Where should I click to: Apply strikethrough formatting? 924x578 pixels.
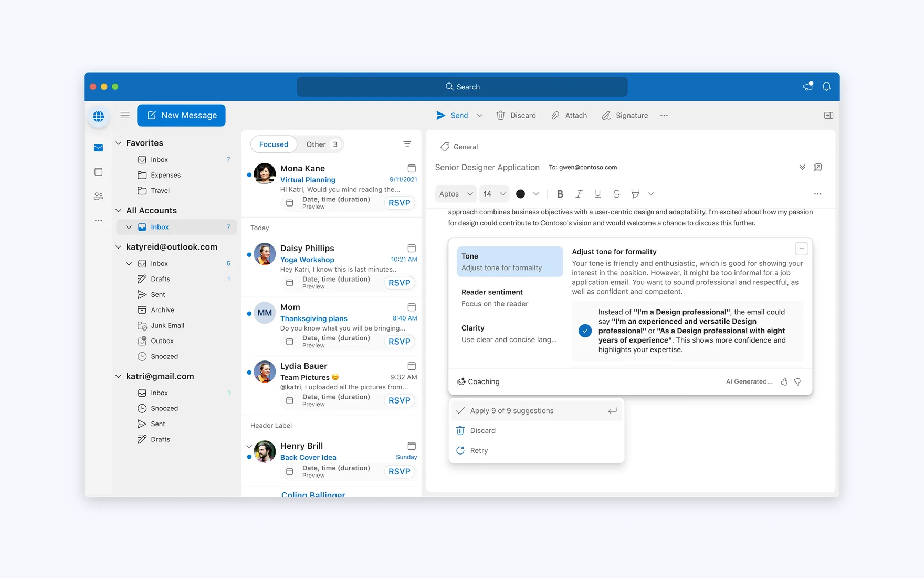616,194
